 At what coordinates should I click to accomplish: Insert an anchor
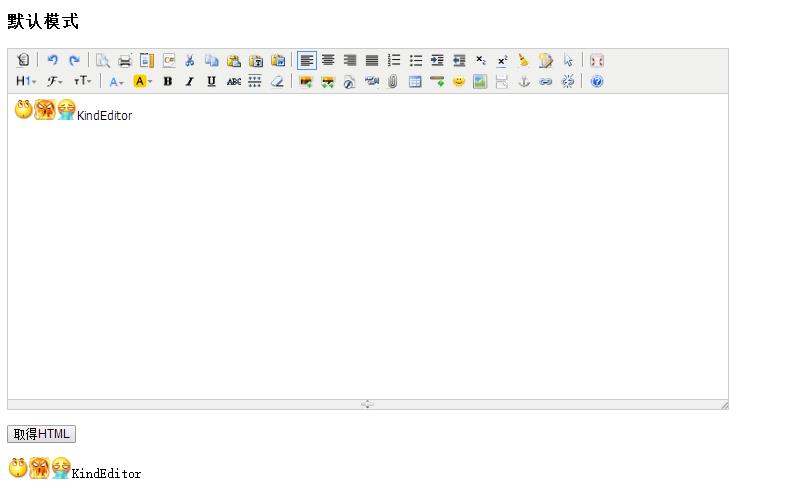point(524,81)
